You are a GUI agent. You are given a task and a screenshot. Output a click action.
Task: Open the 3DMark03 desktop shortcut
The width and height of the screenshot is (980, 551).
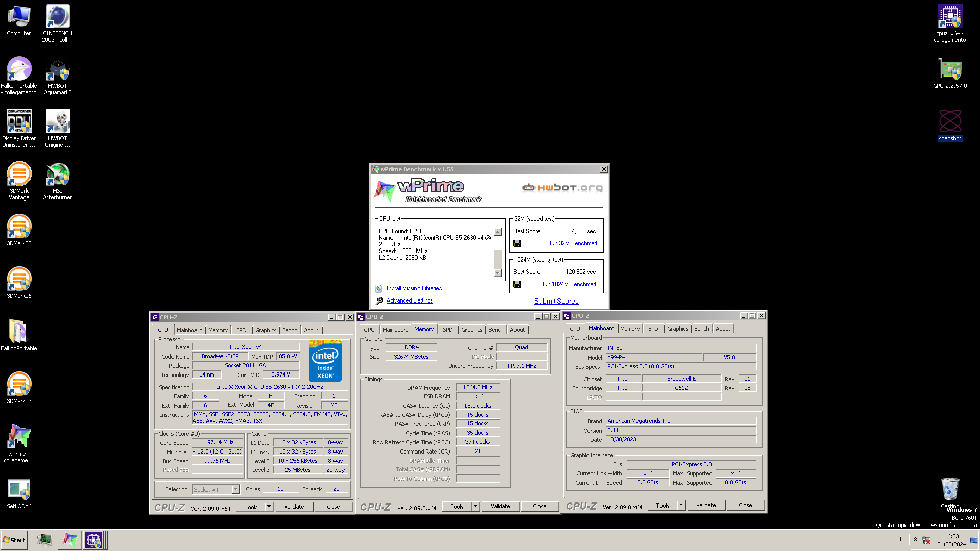coord(19,388)
